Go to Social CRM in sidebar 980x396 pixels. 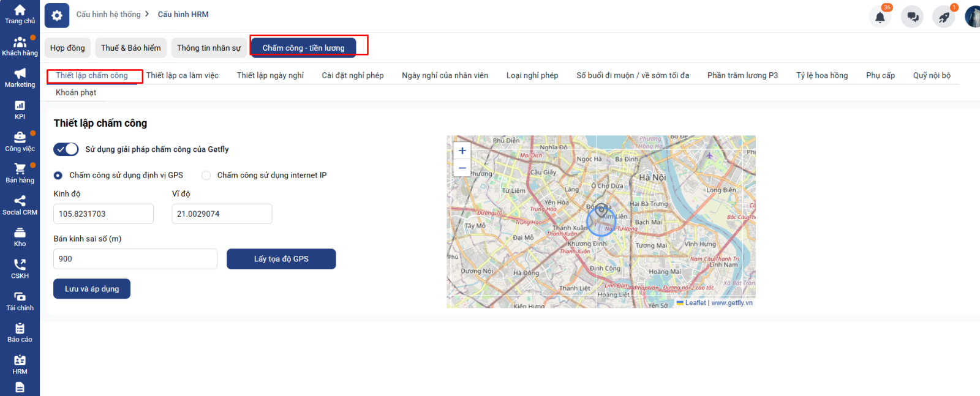[20, 205]
